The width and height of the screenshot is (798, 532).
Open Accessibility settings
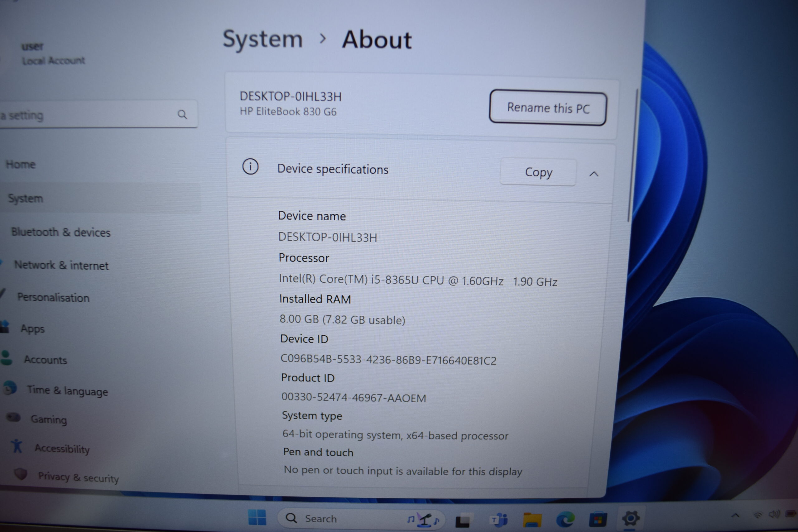(x=62, y=449)
